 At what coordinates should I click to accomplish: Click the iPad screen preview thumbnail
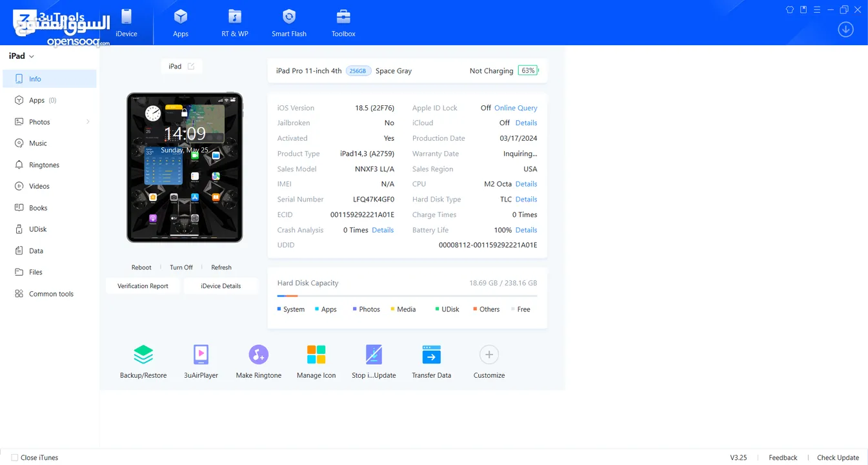(x=185, y=167)
